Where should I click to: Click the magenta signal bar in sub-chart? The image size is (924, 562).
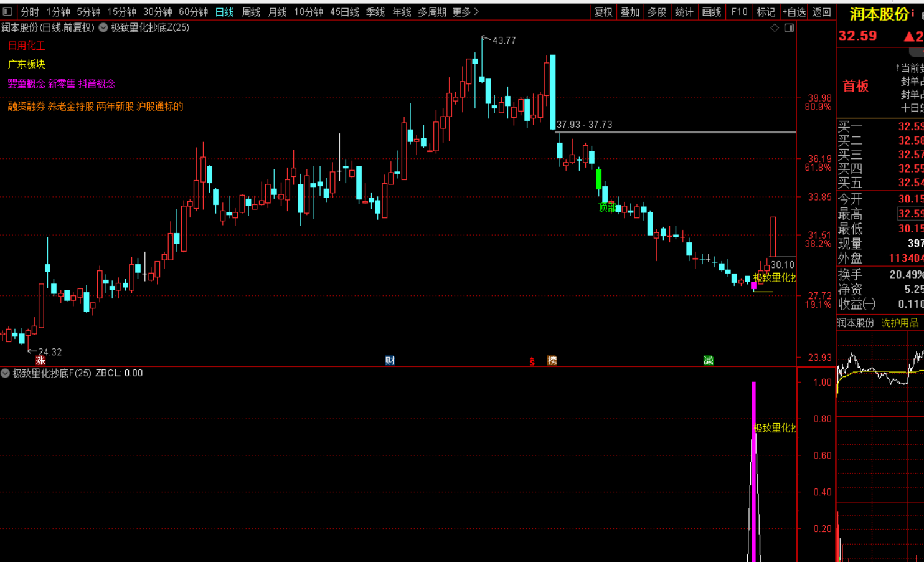click(x=753, y=474)
